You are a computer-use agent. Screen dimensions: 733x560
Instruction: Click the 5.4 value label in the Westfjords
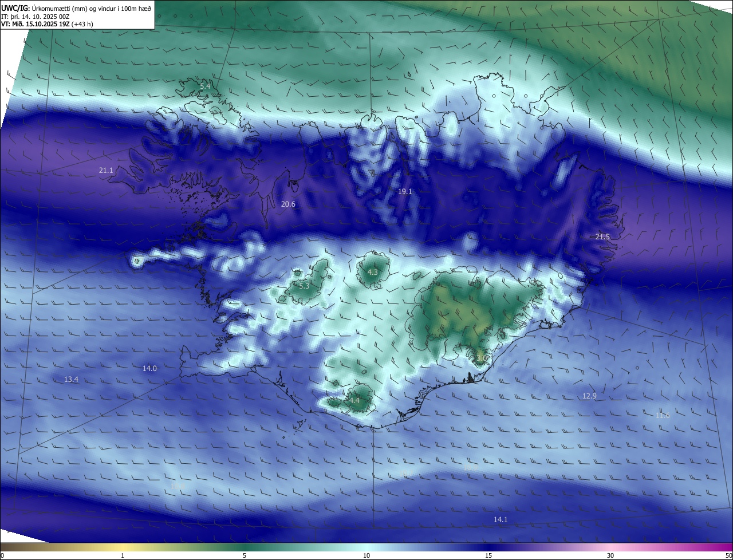[x=205, y=86]
